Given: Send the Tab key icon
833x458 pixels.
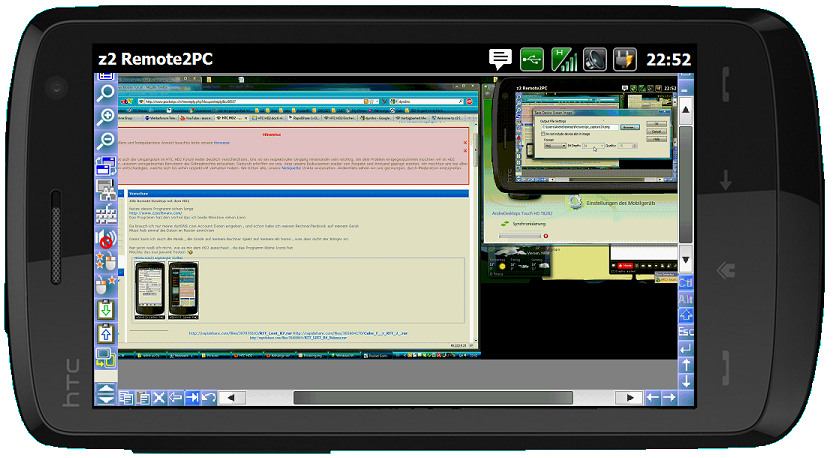Looking at the screenshot, I should pyautogui.click(x=192, y=397).
